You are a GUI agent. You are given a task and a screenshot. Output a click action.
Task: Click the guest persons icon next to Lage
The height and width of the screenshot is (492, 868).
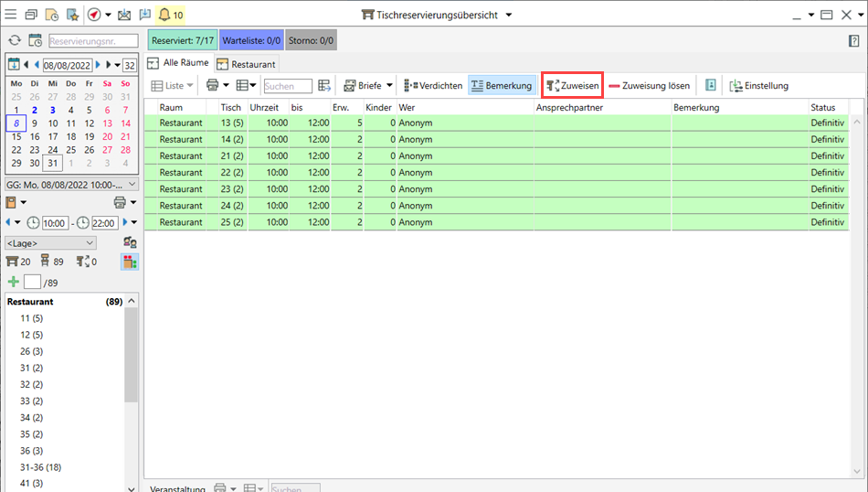click(129, 243)
